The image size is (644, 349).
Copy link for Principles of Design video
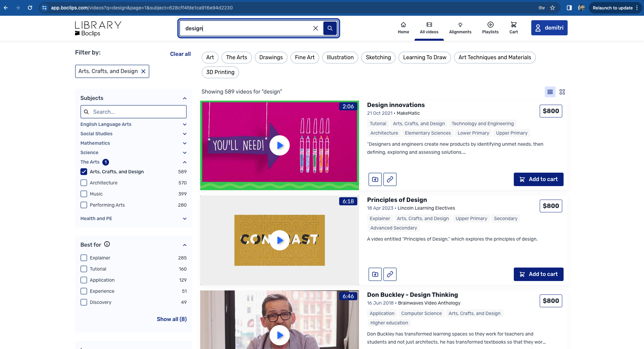[390, 274]
